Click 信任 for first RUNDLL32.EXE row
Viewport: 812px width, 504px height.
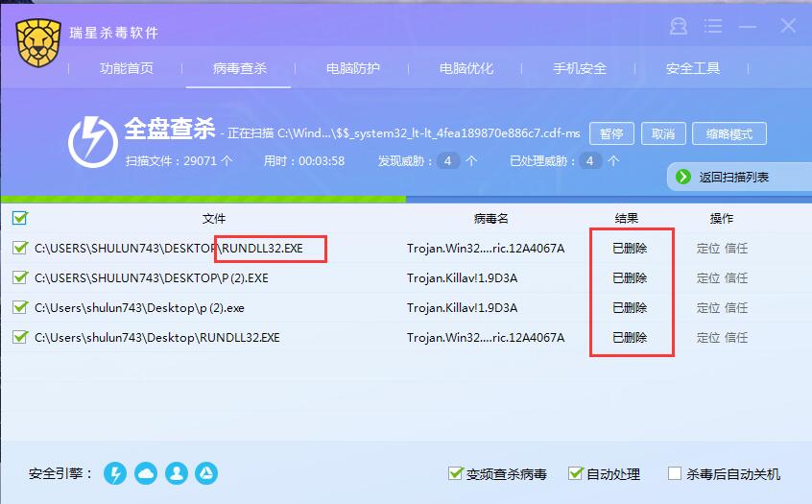click(x=736, y=249)
